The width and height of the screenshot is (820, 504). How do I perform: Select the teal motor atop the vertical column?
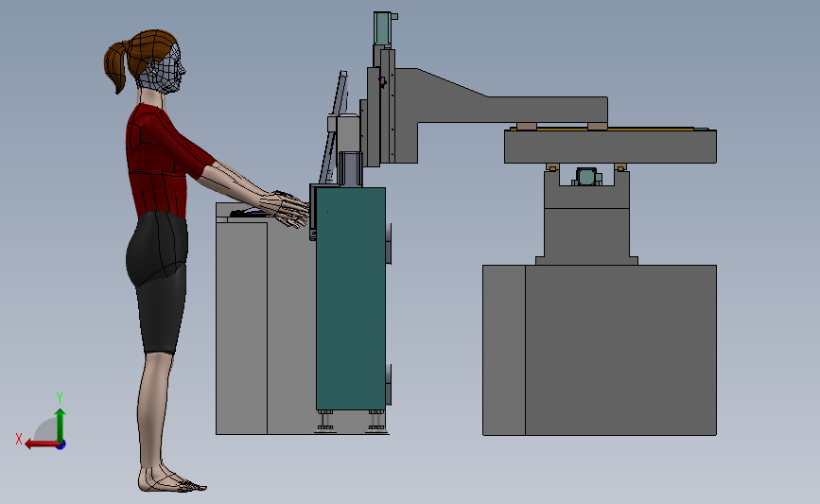click(384, 28)
